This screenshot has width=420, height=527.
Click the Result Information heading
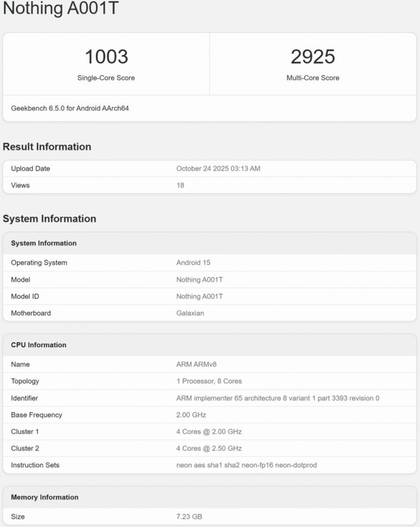tap(47, 147)
